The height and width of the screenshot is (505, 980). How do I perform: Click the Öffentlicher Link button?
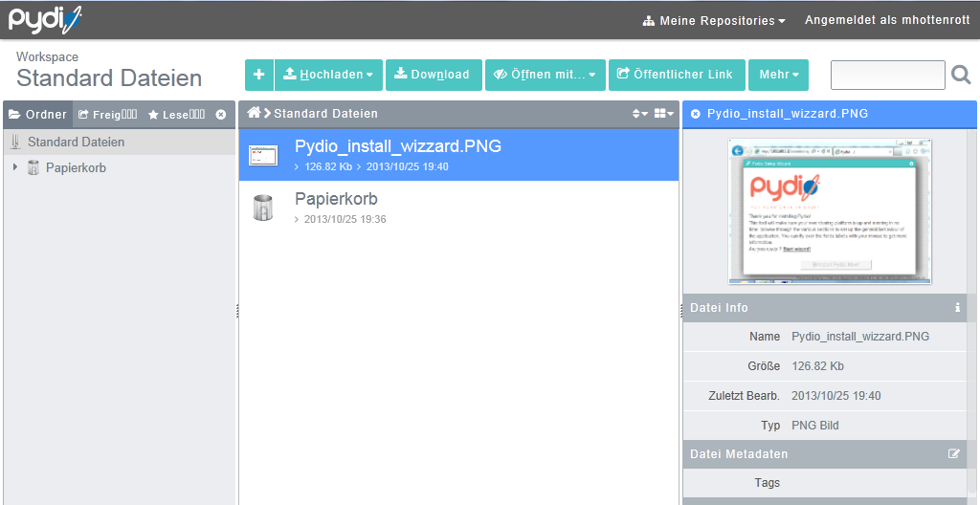(x=677, y=75)
